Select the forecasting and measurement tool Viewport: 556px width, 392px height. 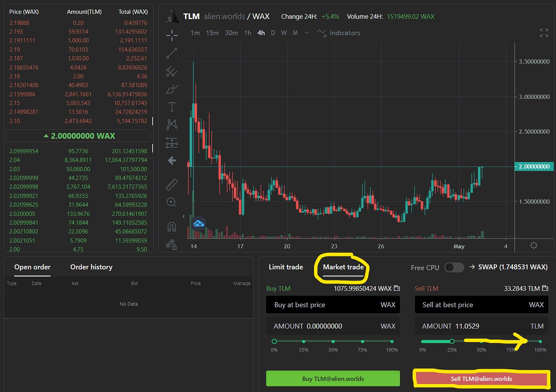tap(172, 142)
